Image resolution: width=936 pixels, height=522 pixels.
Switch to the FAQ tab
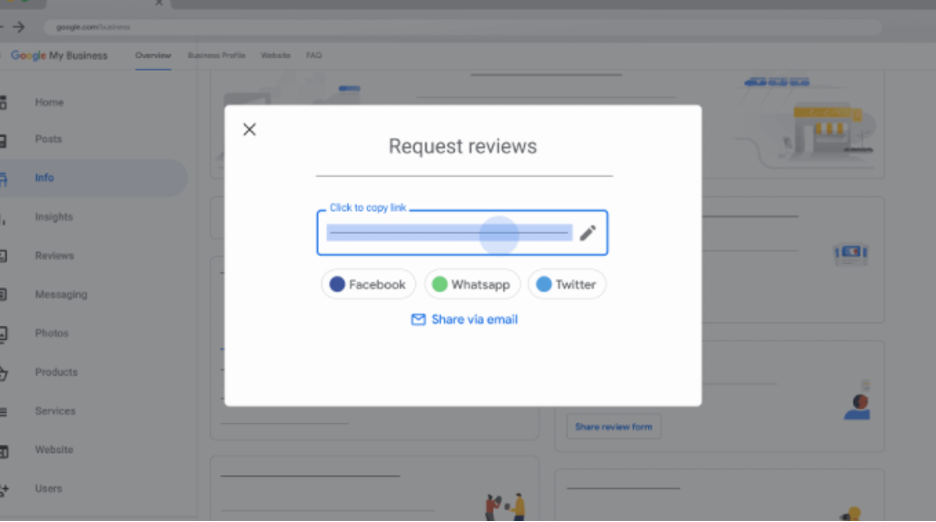(x=314, y=56)
